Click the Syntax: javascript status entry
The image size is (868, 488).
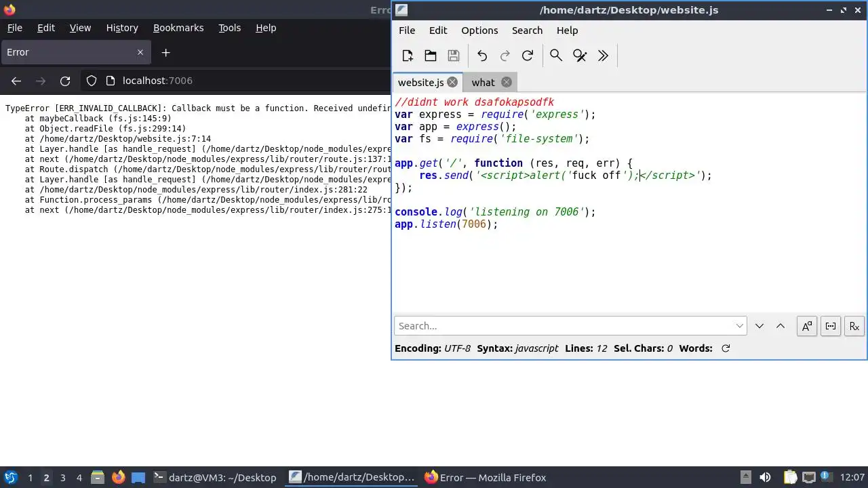coord(517,348)
